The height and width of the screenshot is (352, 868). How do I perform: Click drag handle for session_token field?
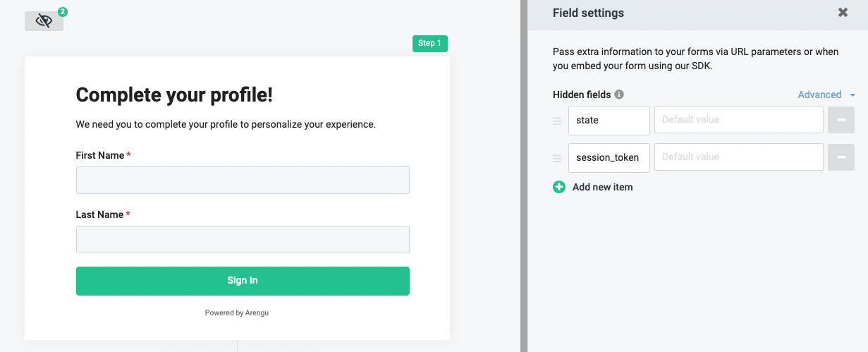[557, 158]
